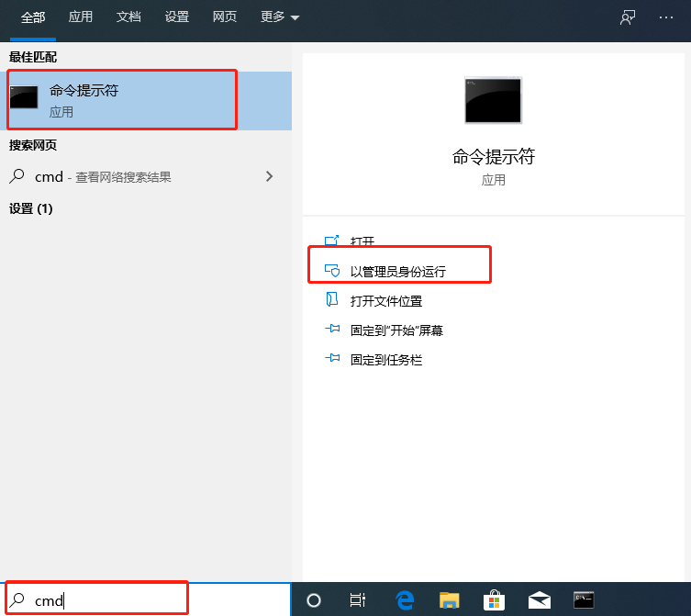Screen dimensions: 691x616
Task: Click the search magnifier beside cmd web result
Action: pos(17,176)
